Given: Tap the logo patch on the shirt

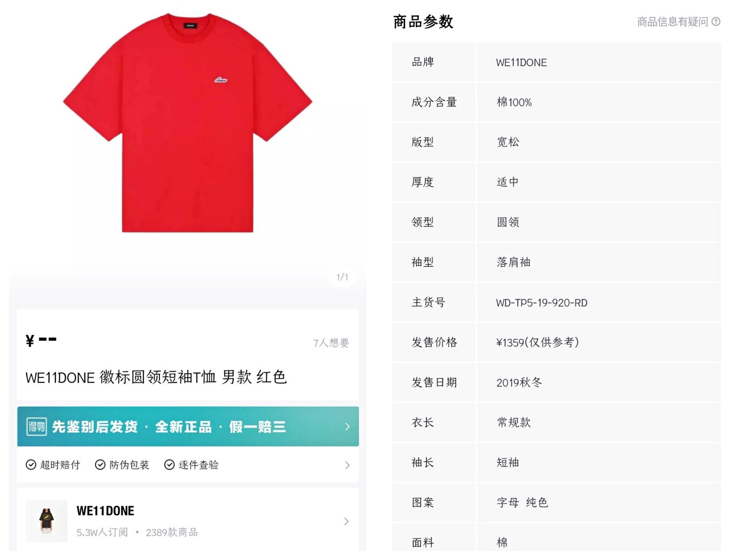Looking at the screenshot, I should [221, 80].
